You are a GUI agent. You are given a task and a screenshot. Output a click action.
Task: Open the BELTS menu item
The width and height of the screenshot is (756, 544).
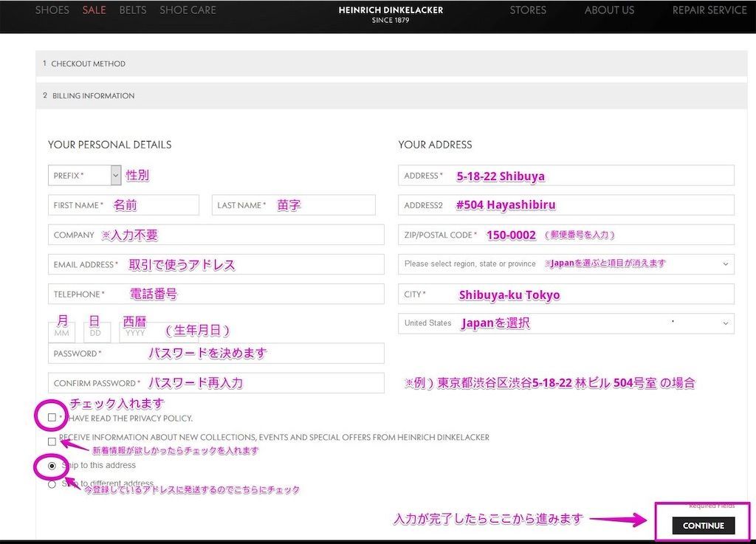click(133, 10)
